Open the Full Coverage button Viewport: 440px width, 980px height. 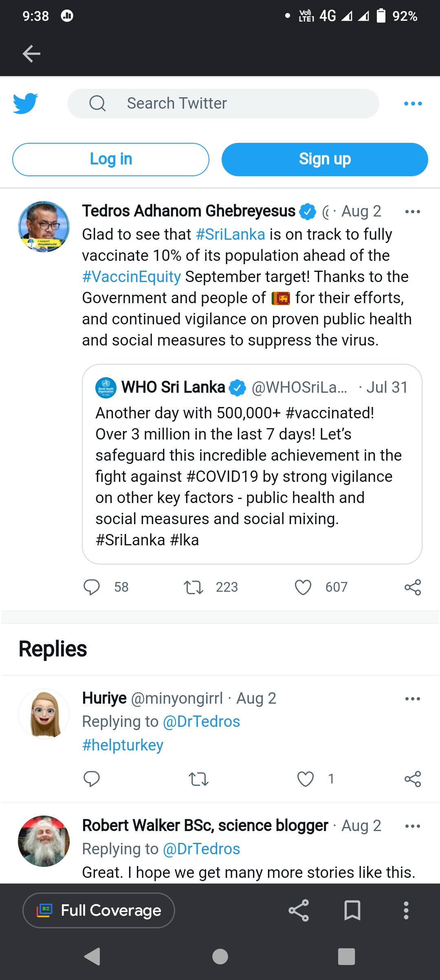pos(99,910)
